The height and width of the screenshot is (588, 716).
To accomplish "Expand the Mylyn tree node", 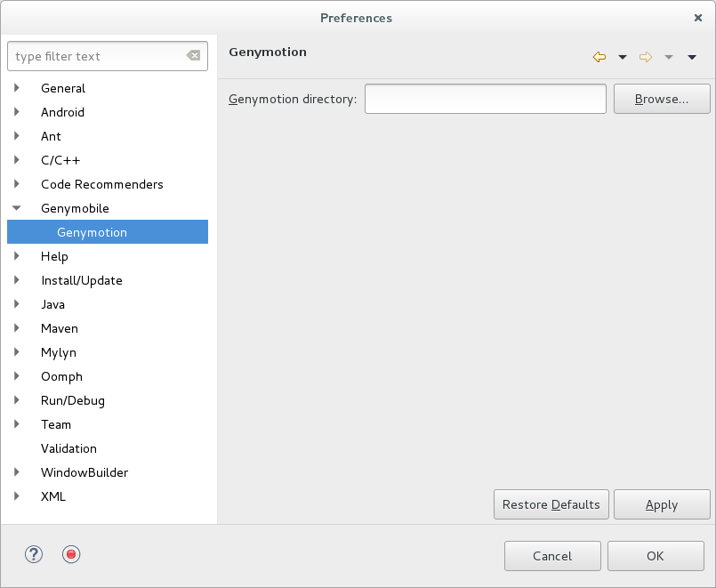I will [x=17, y=352].
